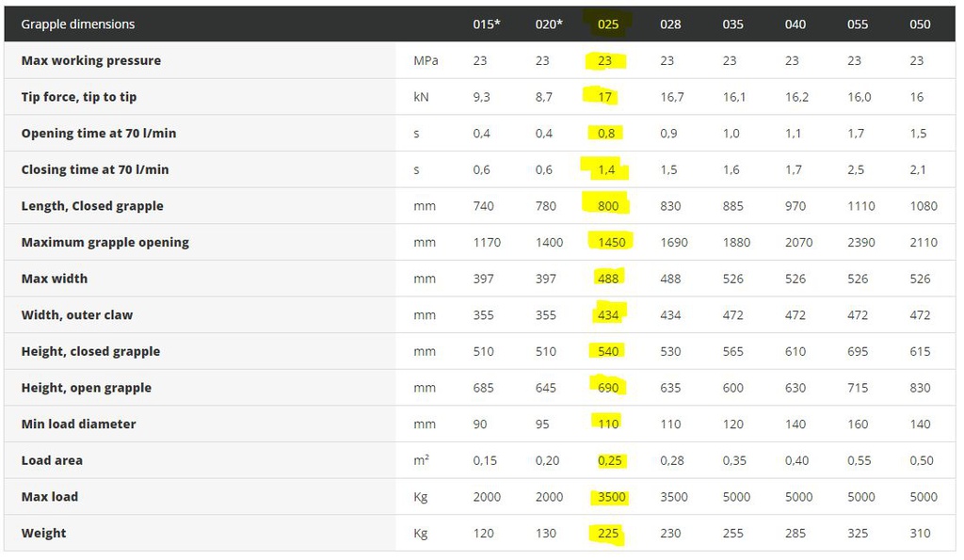Select the 020* model column header

[548, 24]
